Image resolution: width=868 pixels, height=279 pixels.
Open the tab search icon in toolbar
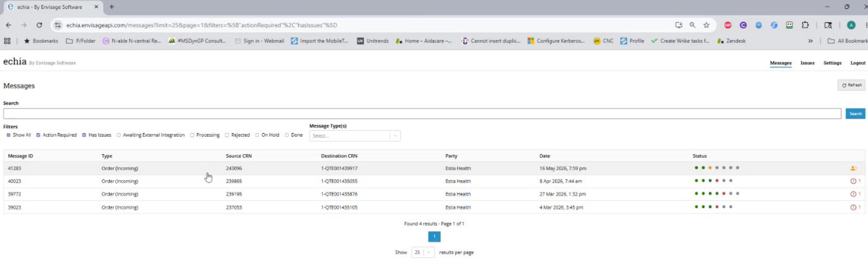(x=828, y=25)
